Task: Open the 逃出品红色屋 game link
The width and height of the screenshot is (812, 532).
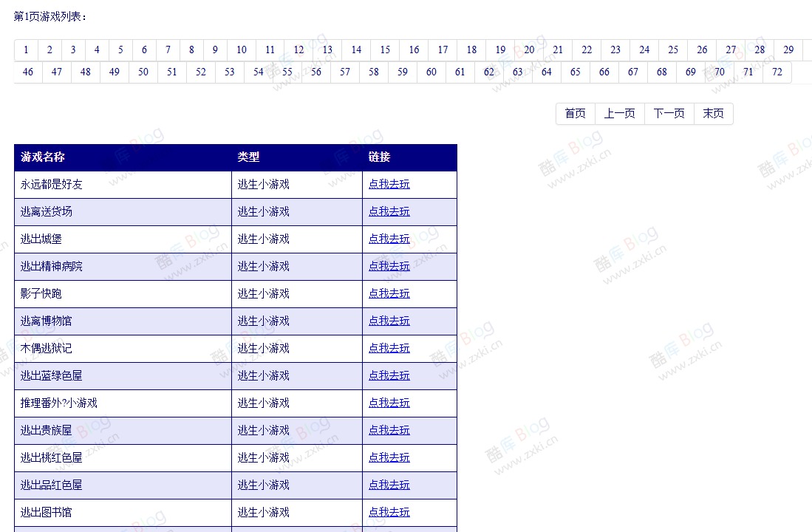Action: tap(50, 485)
